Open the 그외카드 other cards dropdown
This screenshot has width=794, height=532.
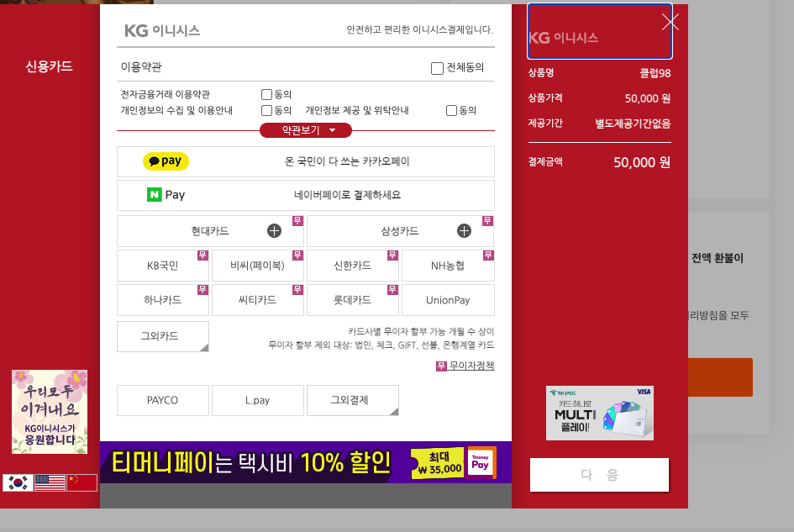(x=162, y=336)
